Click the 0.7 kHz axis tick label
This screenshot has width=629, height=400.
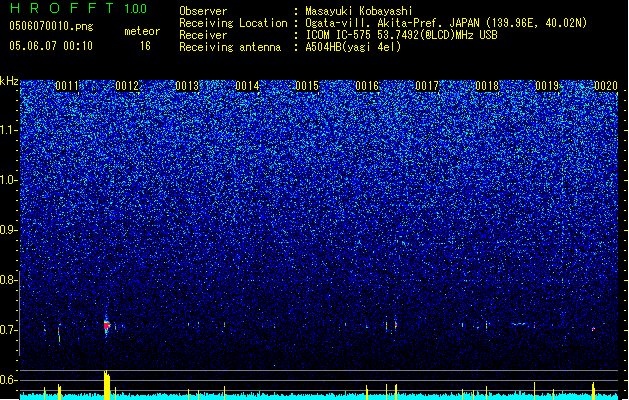click(9, 330)
